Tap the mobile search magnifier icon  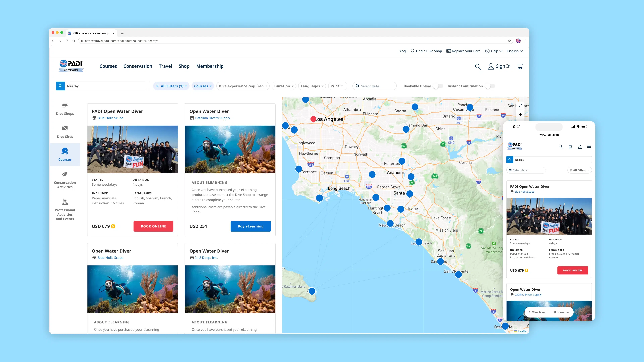point(561,147)
